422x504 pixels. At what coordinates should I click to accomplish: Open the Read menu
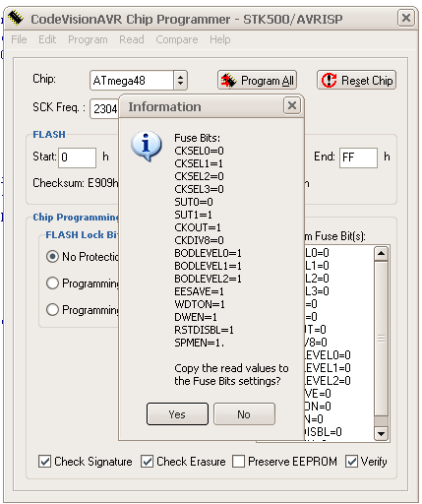(x=132, y=39)
